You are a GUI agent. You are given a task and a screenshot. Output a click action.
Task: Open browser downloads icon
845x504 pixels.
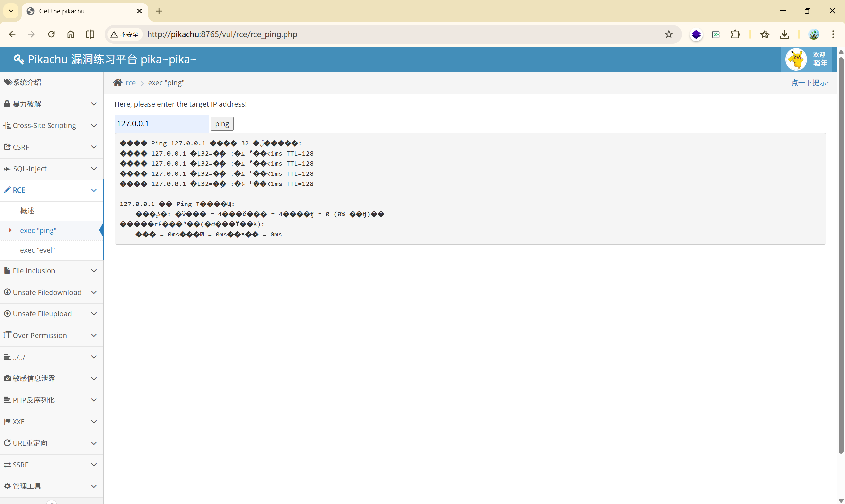point(784,34)
